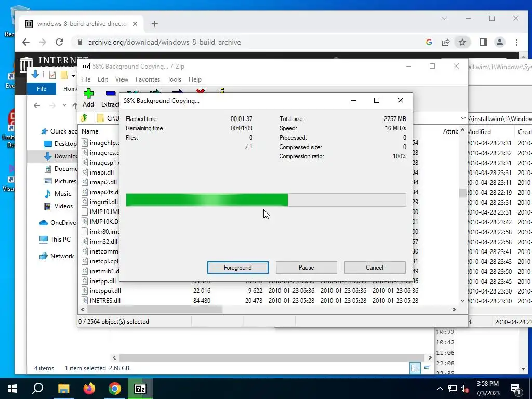Click Chrome's back button

click(26, 42)
